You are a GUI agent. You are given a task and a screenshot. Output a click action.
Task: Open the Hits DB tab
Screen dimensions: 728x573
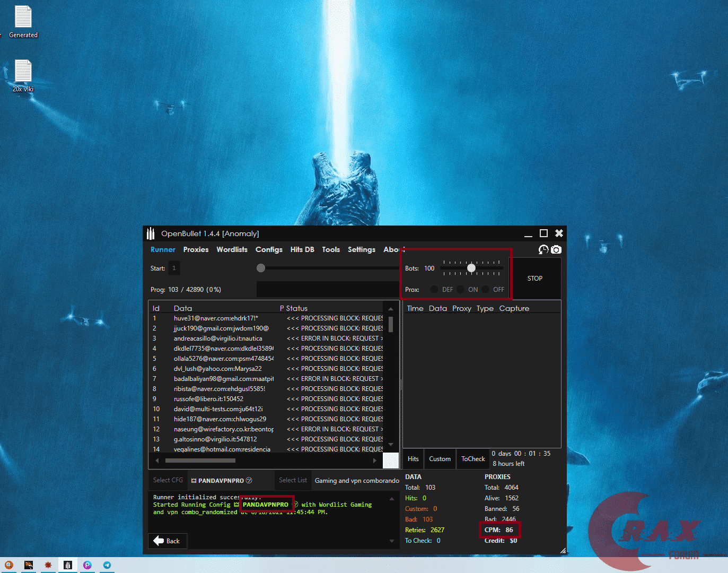coord(302,249)
